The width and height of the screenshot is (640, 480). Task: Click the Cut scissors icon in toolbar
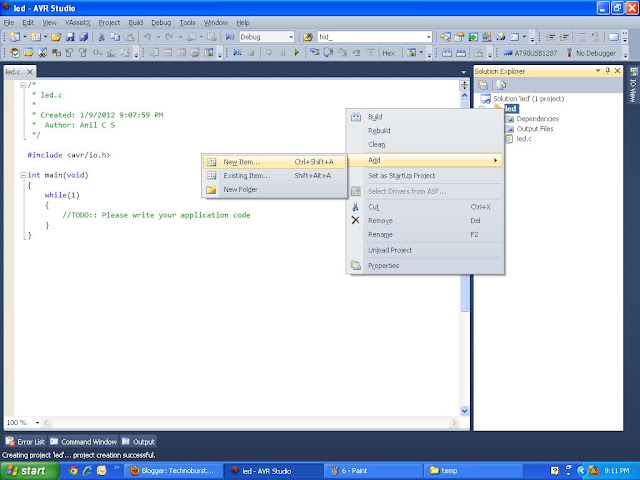tap(102, 37)
